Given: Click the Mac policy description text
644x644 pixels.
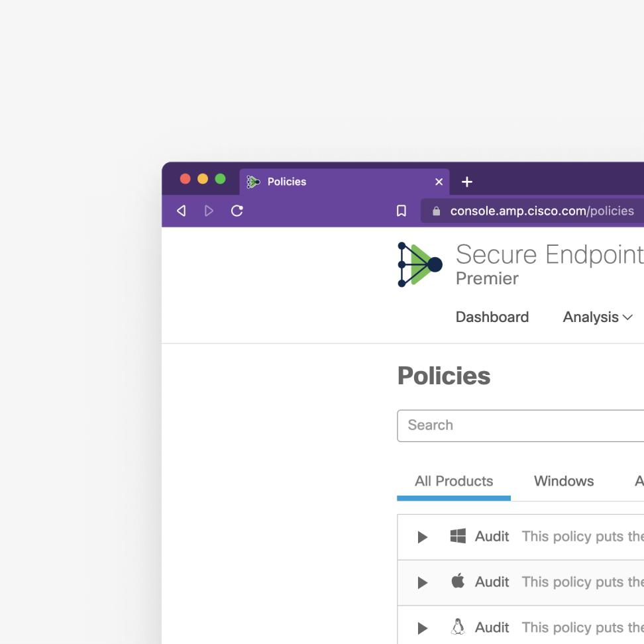Looking at the screenshot, I should pyautogui.click(x=583, y=582).
